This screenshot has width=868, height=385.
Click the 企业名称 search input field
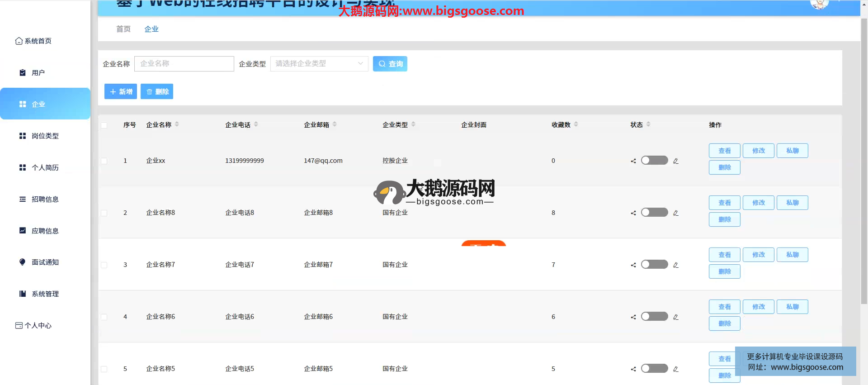coord(184,64)
